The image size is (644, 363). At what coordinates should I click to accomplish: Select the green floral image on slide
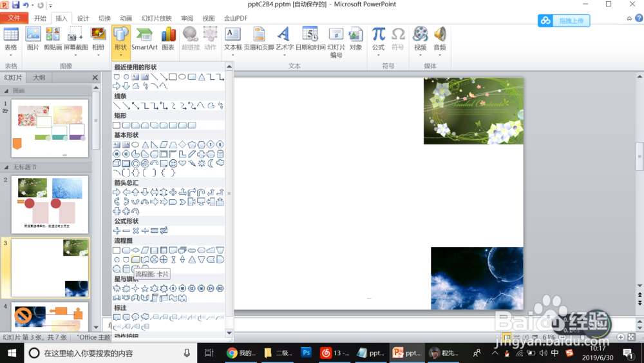tap(473, 111)
